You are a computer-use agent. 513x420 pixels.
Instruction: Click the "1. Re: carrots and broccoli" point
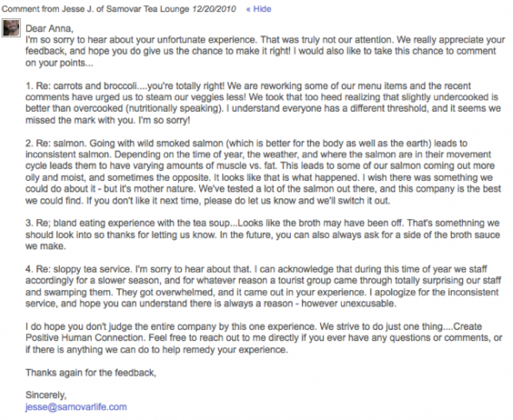click(x=81, y=86)
